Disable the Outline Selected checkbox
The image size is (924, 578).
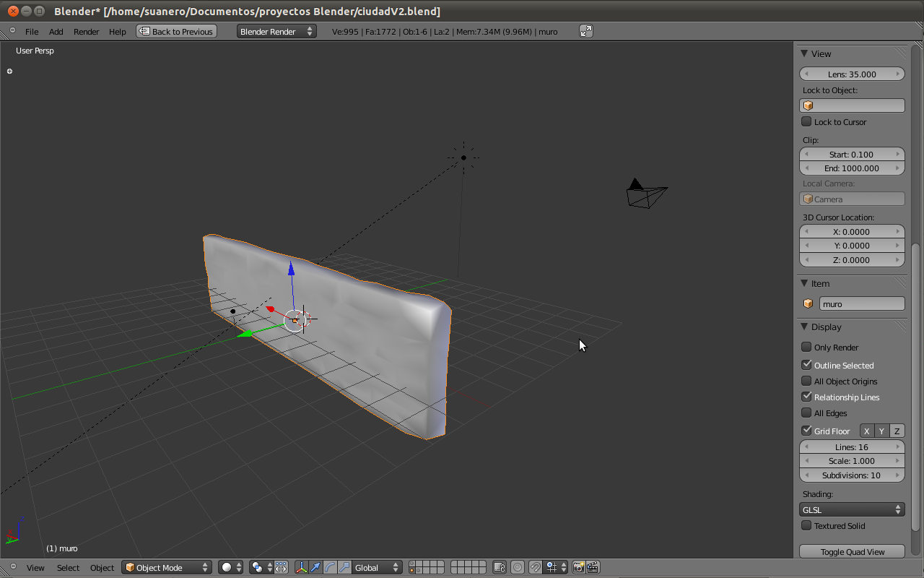click(x=807, y=365)
